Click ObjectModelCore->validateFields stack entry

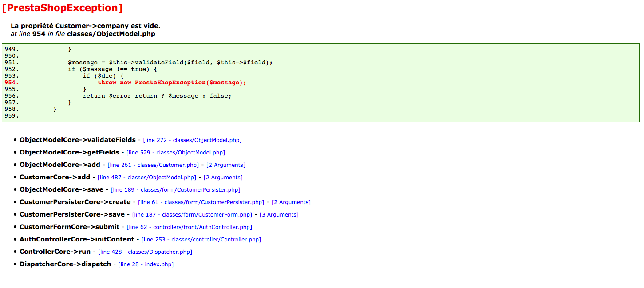[x=78, y=140]
